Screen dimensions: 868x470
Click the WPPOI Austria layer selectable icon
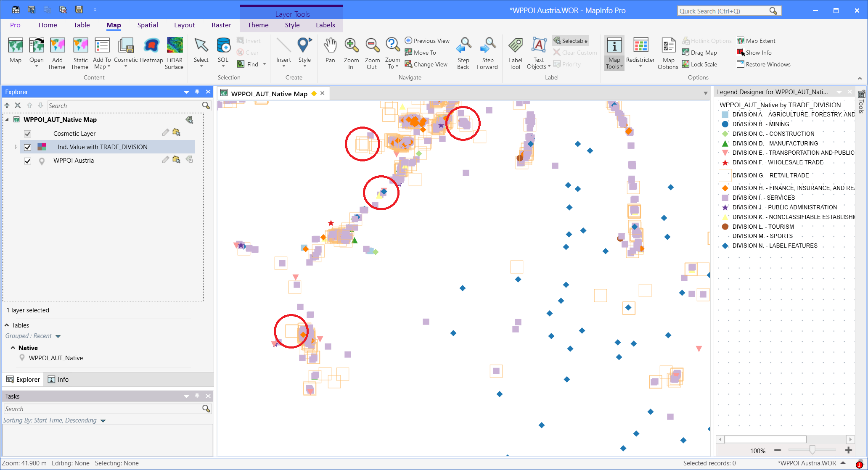click(177, 160)
